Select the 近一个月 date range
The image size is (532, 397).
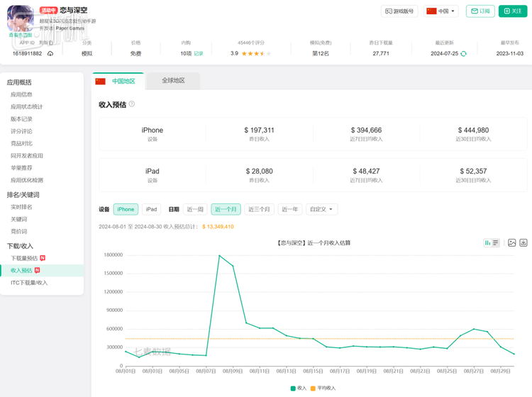tap(226, 209)
